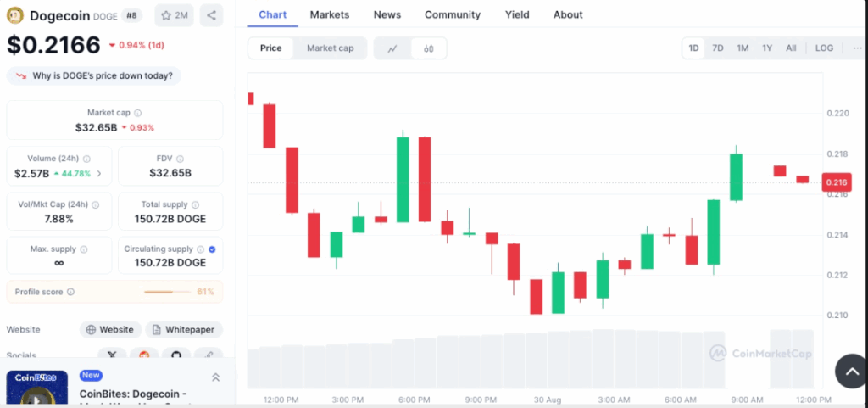
Task: Toggle chart to Market cap view
Action: [330, 48]
